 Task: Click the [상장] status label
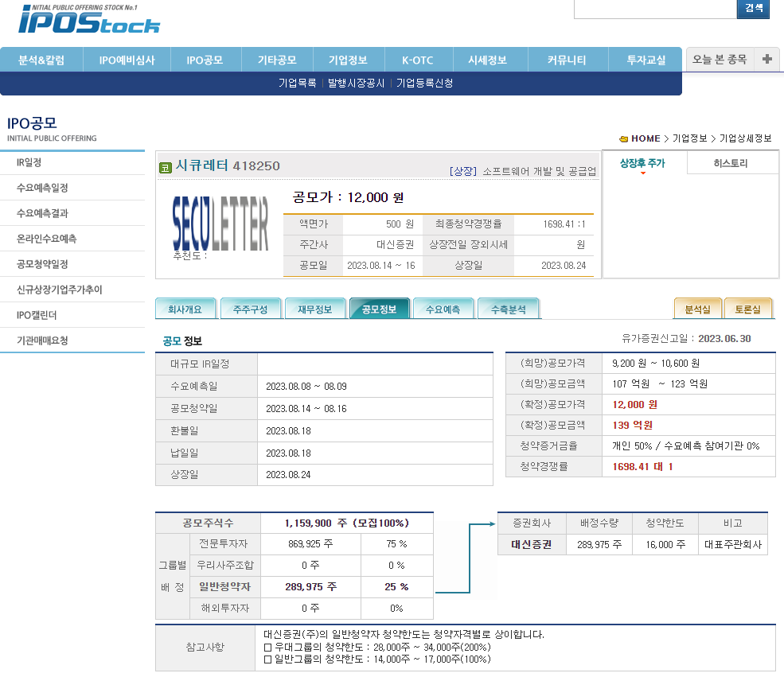click(x=463, y=171)
